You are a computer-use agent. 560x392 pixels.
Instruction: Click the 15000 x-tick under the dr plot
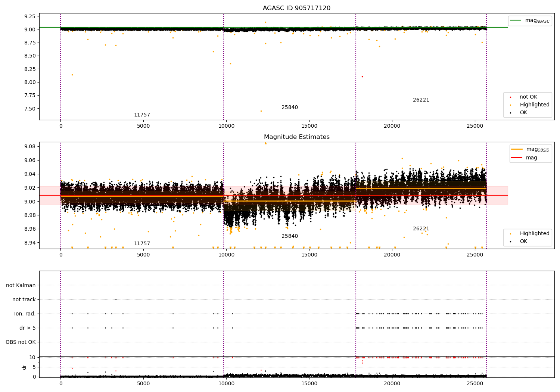309,383
